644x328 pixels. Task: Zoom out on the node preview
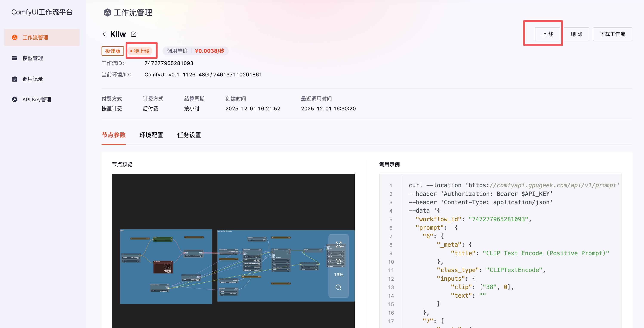click(x=338, y=287)
